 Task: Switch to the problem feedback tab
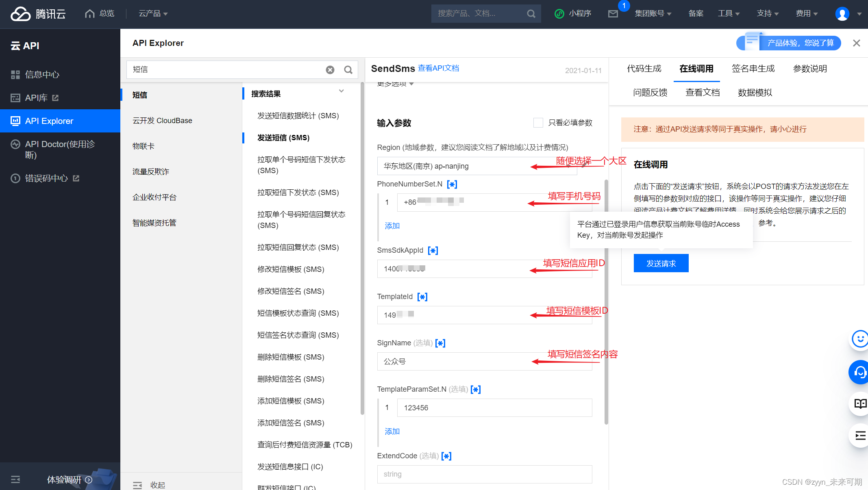tap(650, 93)
